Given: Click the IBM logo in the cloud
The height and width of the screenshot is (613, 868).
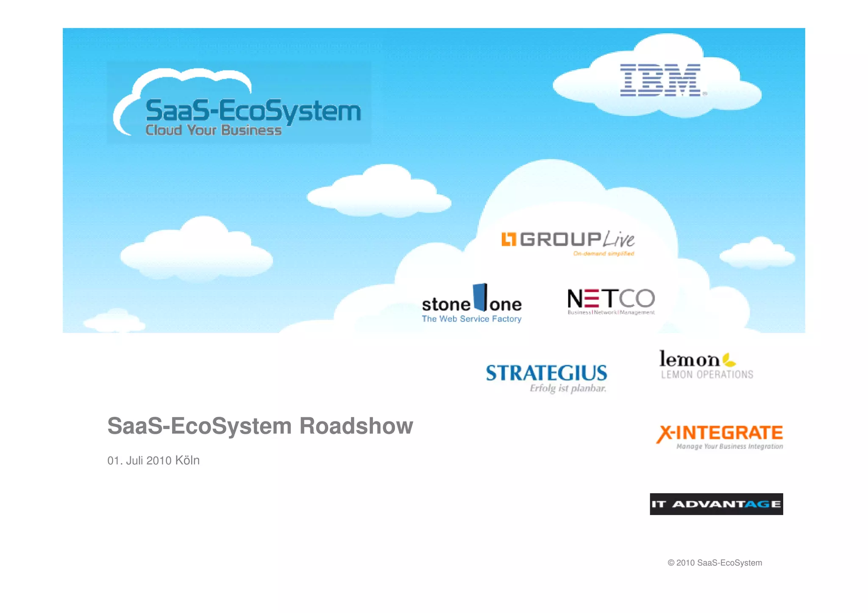Looking at the screenshot, I should [660, 80].
